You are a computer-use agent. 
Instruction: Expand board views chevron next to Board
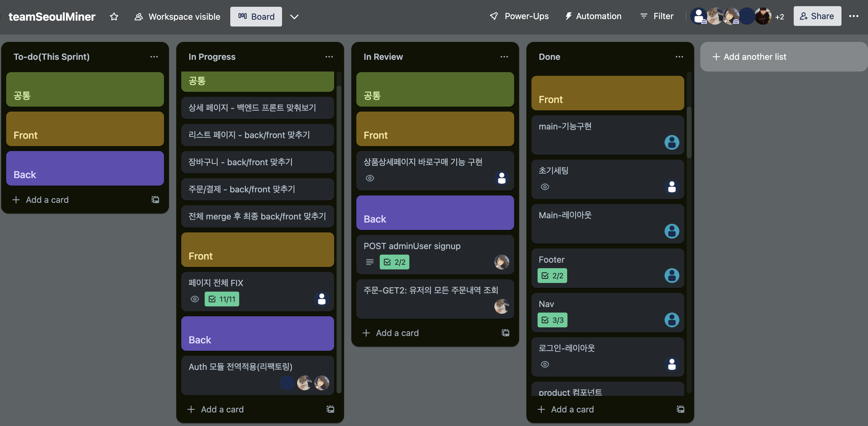(x=294, y=17)
